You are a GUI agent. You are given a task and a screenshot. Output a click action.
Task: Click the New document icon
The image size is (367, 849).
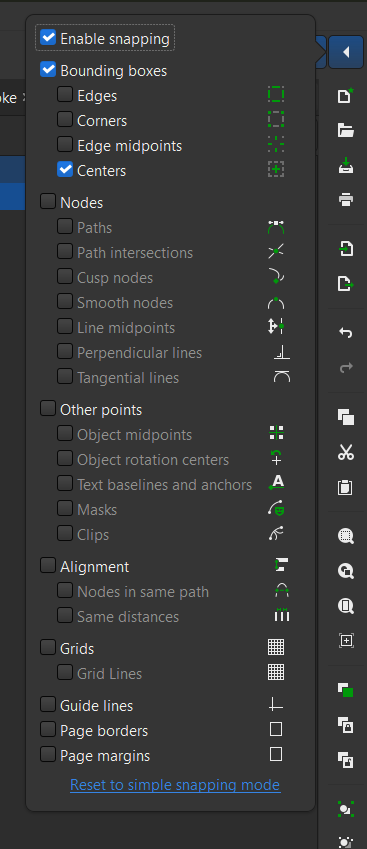point(345,96)
